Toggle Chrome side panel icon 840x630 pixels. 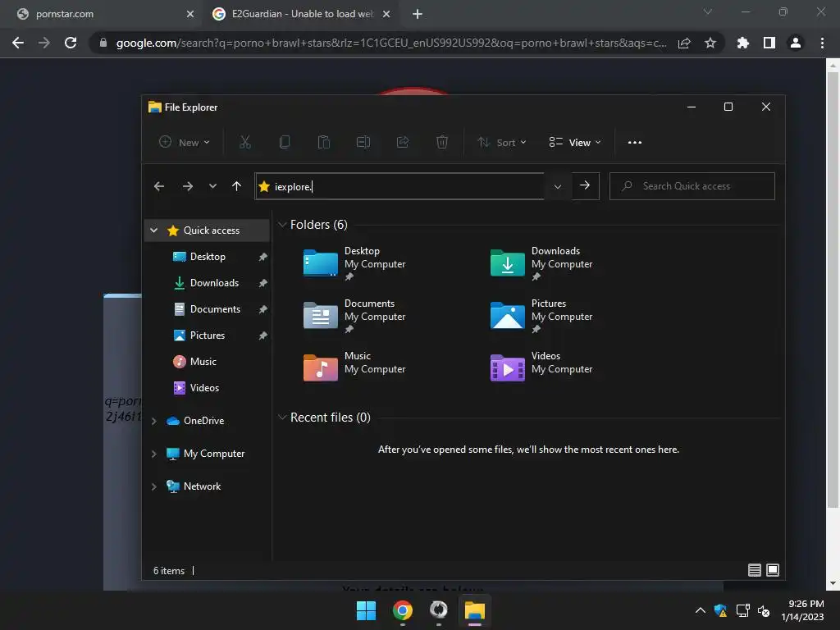[769, 43]
